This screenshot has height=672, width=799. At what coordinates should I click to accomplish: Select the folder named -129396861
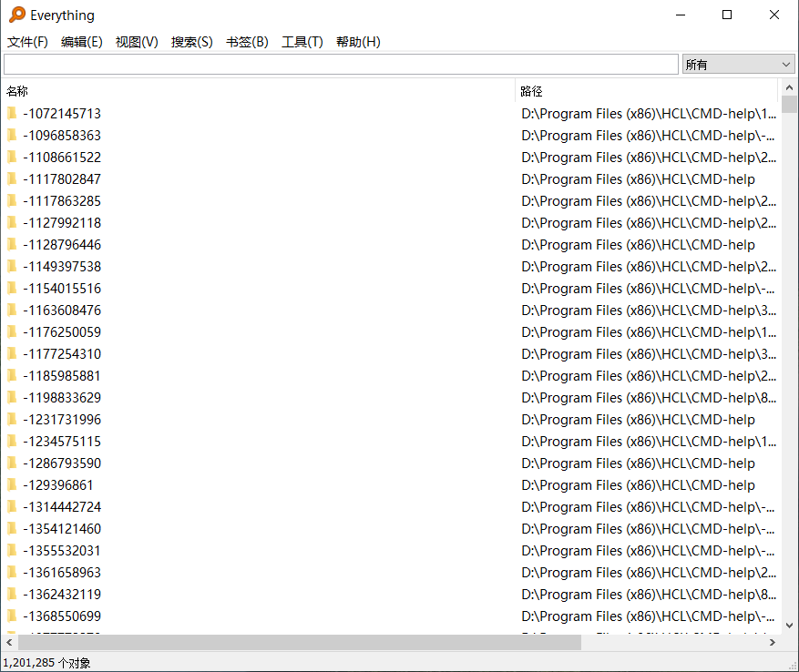point(58,485)
